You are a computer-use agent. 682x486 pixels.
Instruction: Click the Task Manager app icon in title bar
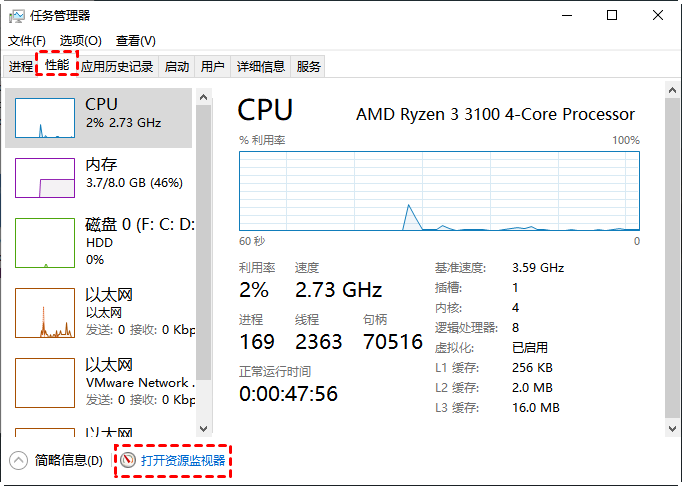tap(19, 15)
